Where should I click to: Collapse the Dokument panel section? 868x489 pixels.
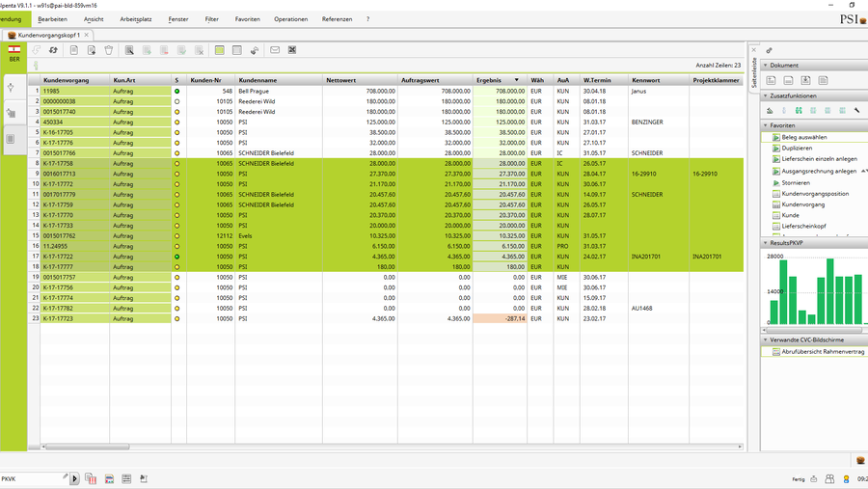[766, 65]
